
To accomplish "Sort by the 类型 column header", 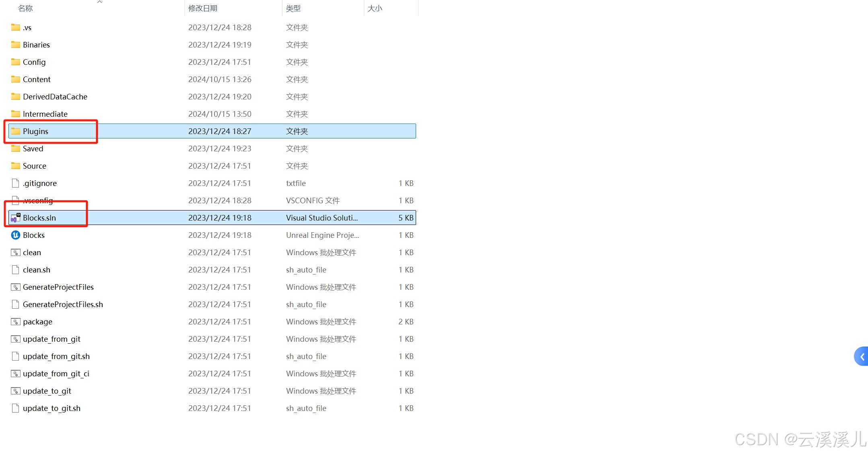I will coord(293,8).
